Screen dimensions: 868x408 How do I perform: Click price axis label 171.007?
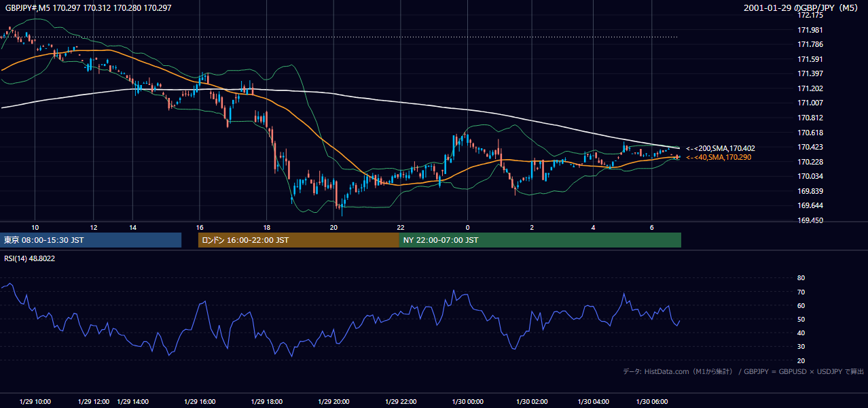coord(810,103)
